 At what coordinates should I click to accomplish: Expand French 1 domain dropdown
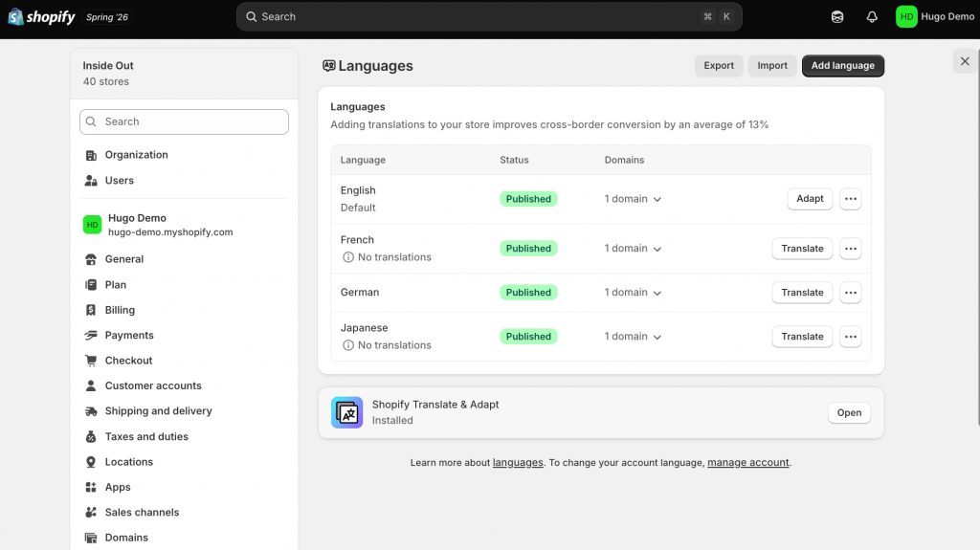(x=633, y=249)
